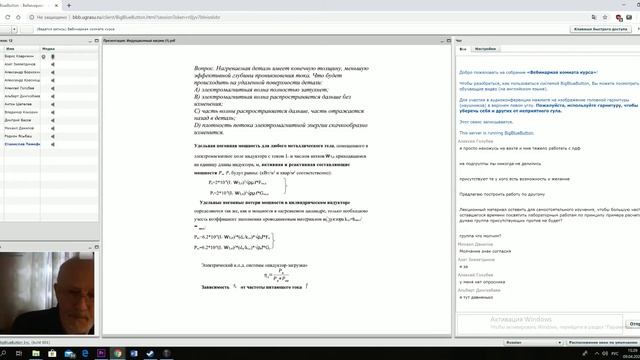Open the window layout dropdown at bottom right
The width and height of the screenshot is (640, 360).
602,342
